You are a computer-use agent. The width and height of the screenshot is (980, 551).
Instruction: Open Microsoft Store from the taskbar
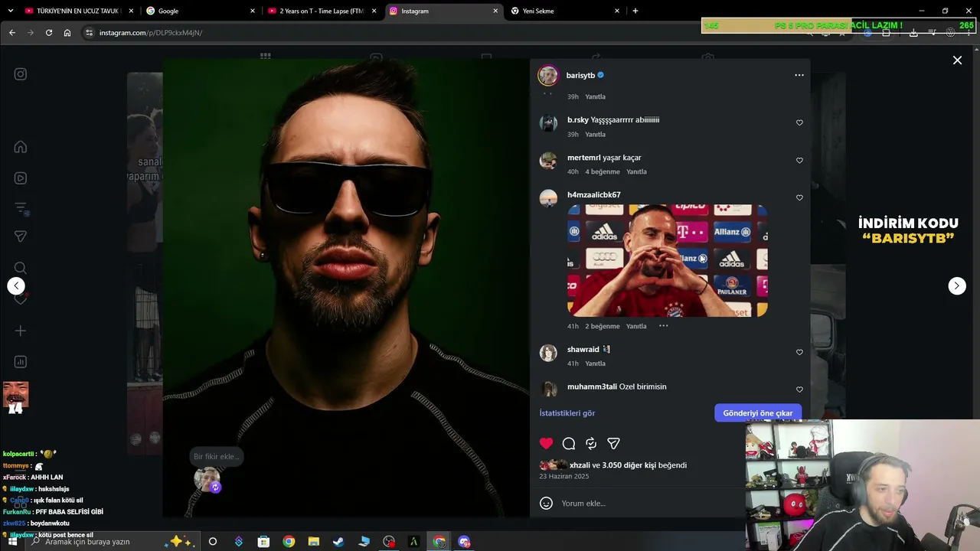click(x=263, y=542)
